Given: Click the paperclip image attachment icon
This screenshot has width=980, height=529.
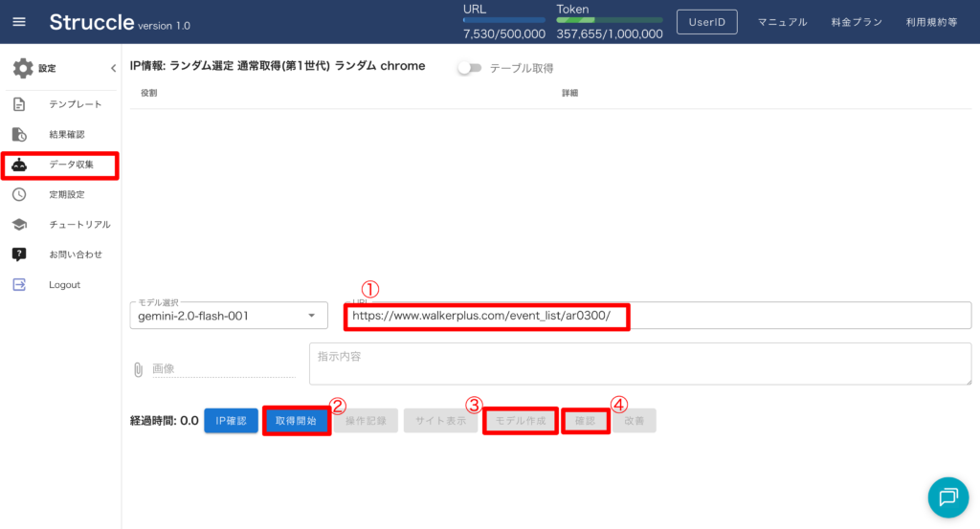Looking at the screenshot, I should point(138,369).
